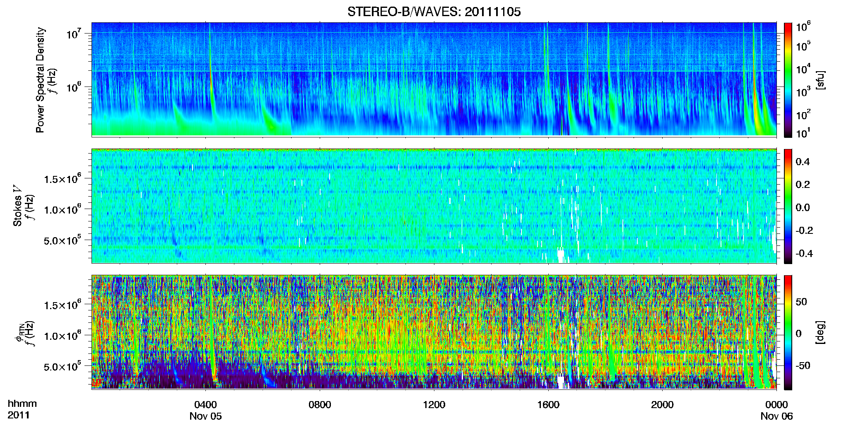The width and height of the screenshot is (868, 447).
Task: Click 1.5×10^6 tick in φ RTN panel
Action: 63,305
